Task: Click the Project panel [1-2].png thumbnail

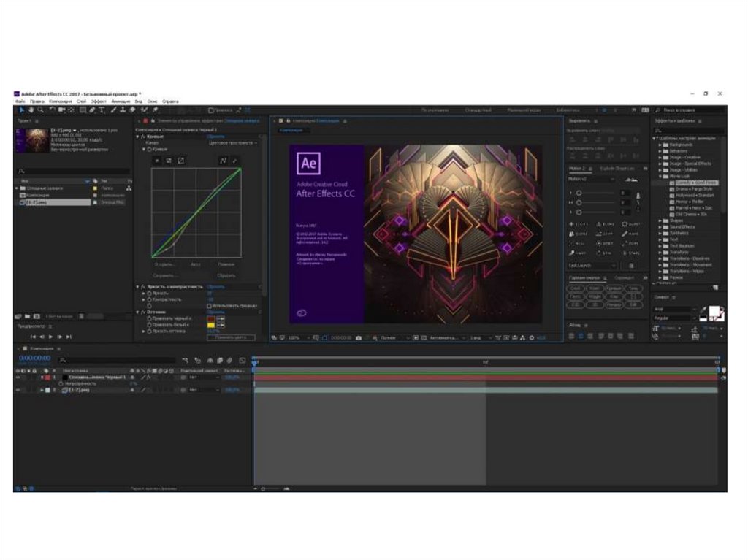Action: [32, 139]
